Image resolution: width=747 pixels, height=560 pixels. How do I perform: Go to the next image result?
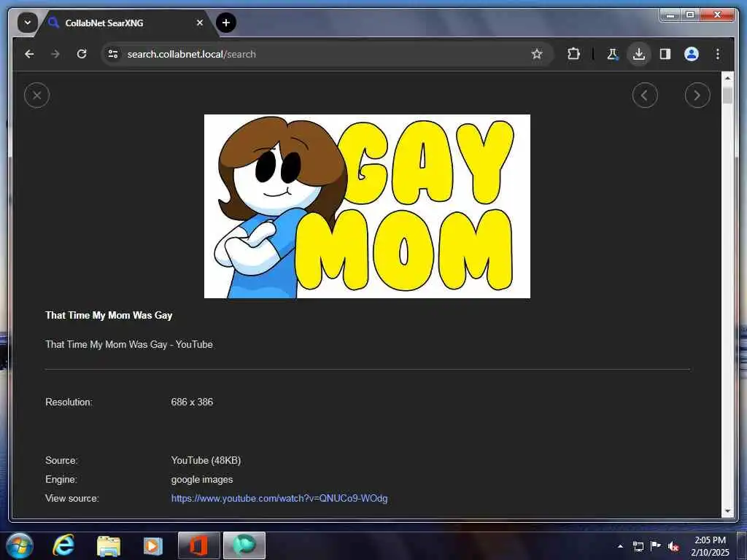[x=697, y=96]
